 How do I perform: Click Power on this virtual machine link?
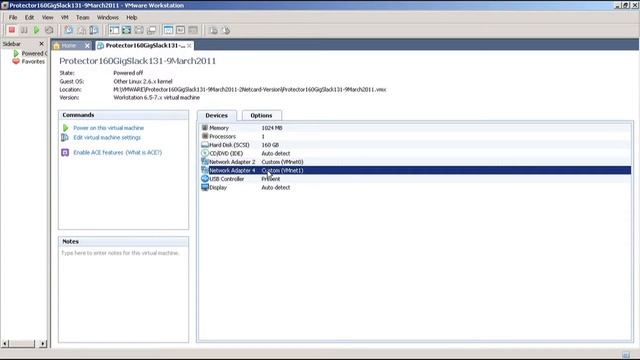pyautogui.click(x=109, y=128)
